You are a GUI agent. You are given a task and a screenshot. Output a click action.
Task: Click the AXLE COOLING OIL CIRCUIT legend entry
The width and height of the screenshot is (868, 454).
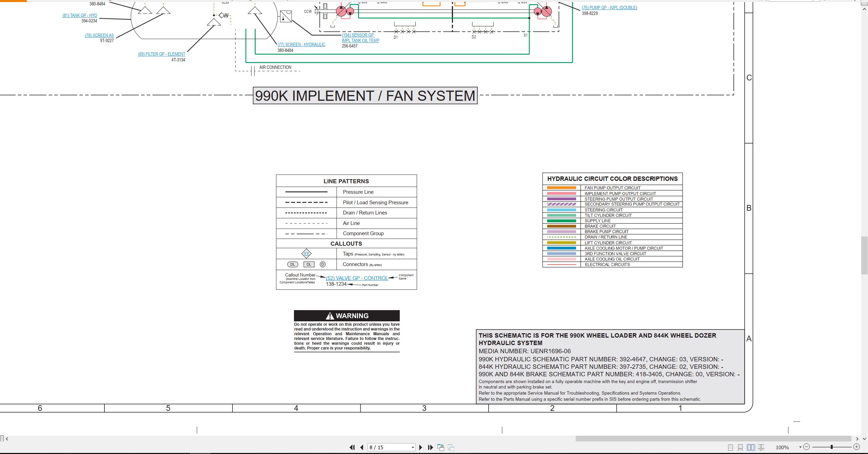[x=612, y=259]
